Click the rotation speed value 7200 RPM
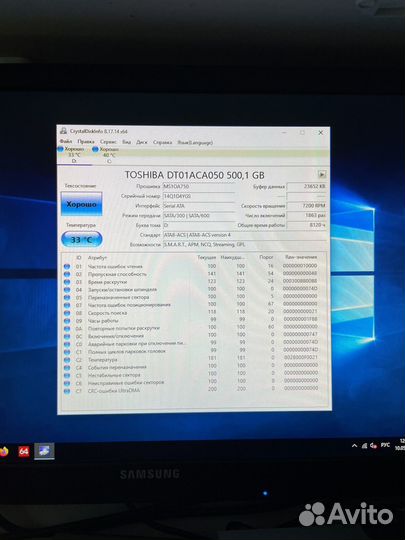 pyautogui.click(x=307, y=206)
